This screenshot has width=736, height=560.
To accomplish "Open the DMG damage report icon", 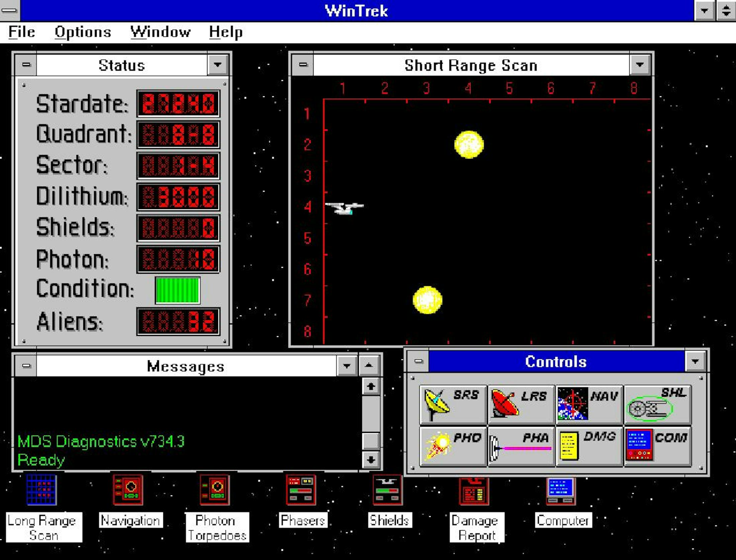I will tap(588, 445).
